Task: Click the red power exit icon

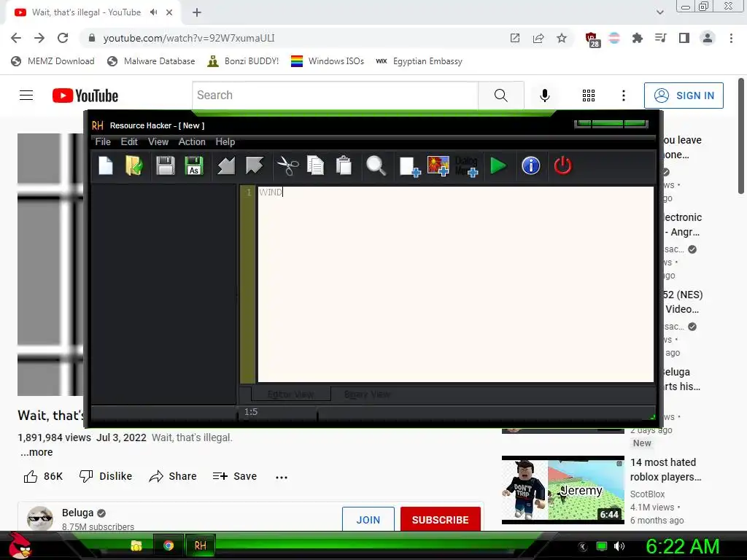Action: click(x=562, y=166)
